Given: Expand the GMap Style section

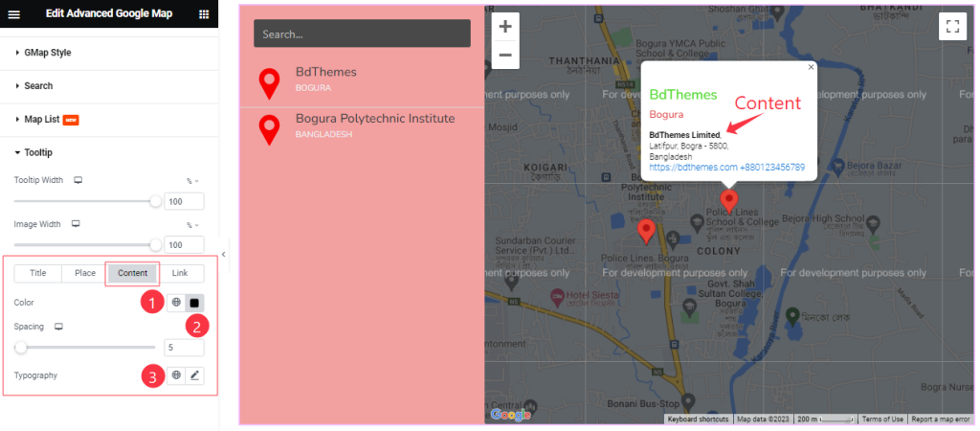Looking at the screenshot, I should point(109,54).
